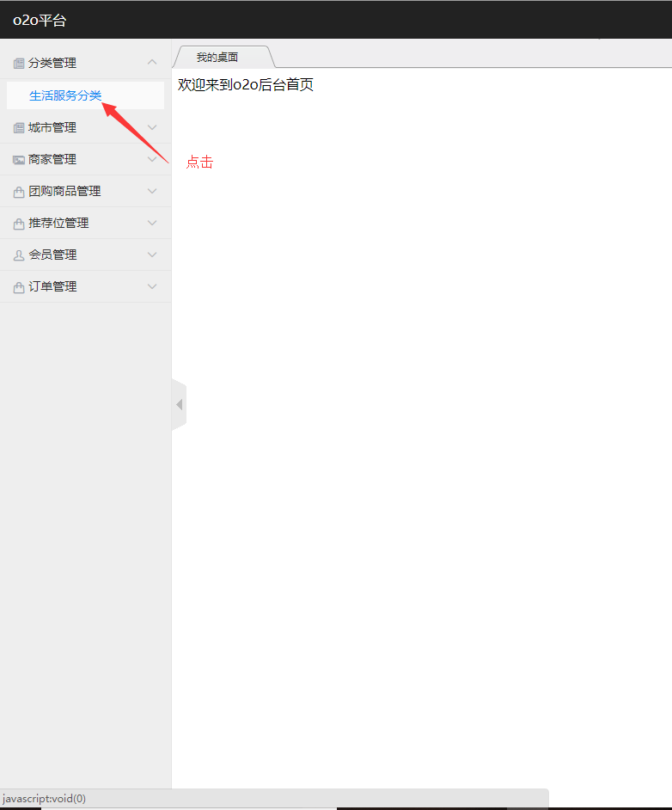672x810 pixels.
Task: Open the 城市管理 menu section
Action: point(86,127)
